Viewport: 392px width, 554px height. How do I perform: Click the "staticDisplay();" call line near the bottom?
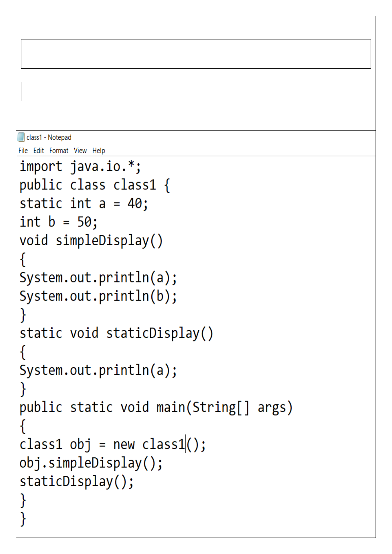[77, 482]
